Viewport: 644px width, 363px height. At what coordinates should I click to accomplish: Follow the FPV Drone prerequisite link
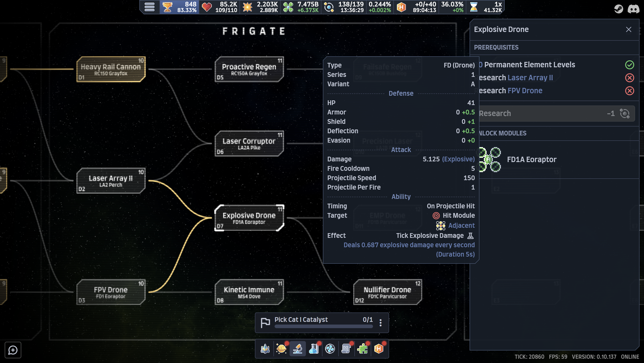click(x=525, y=91)
